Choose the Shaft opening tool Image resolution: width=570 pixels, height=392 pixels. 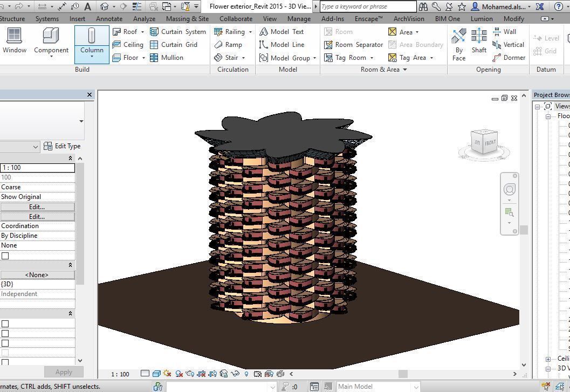pyautogui.click(x=479, y=41)
